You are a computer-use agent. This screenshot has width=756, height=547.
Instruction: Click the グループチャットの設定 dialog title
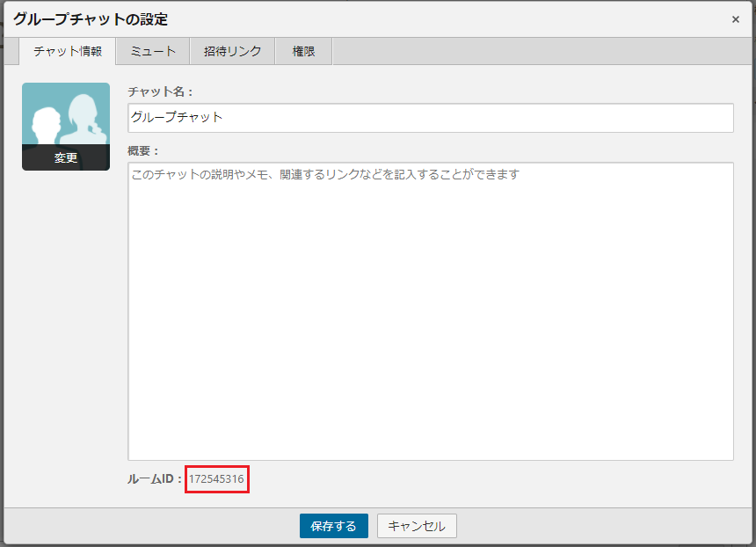(91, 19)
